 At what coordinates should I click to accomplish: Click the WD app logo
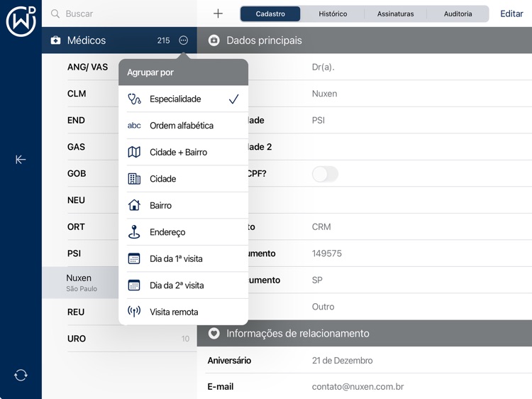[x=21, y=21]
